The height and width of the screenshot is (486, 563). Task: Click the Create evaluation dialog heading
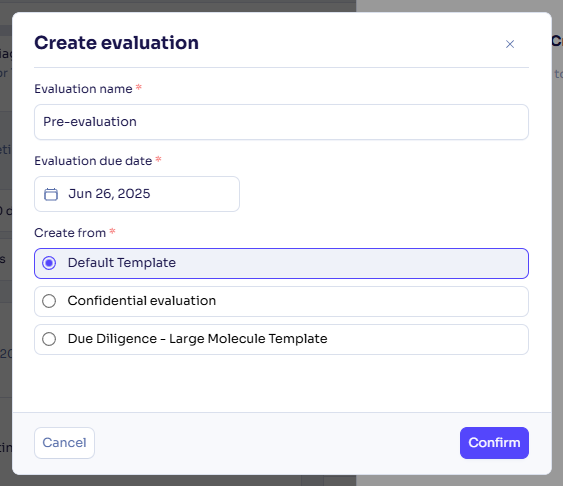tap(116, 43)
